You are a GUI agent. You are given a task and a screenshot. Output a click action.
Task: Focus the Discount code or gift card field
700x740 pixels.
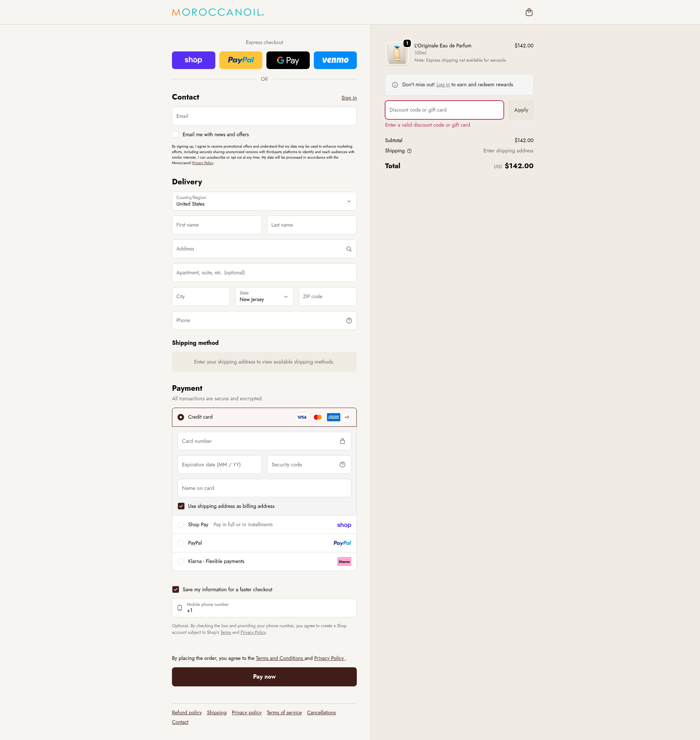click(444, 110)
